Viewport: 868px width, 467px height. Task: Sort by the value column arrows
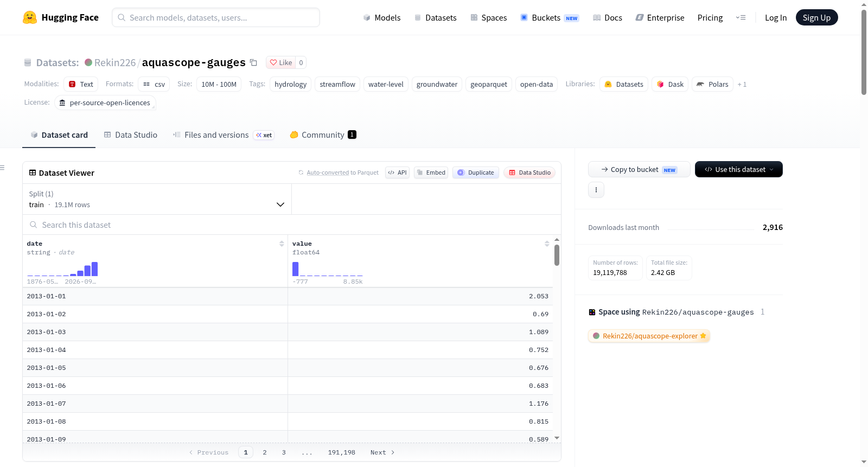pos(547,244)
